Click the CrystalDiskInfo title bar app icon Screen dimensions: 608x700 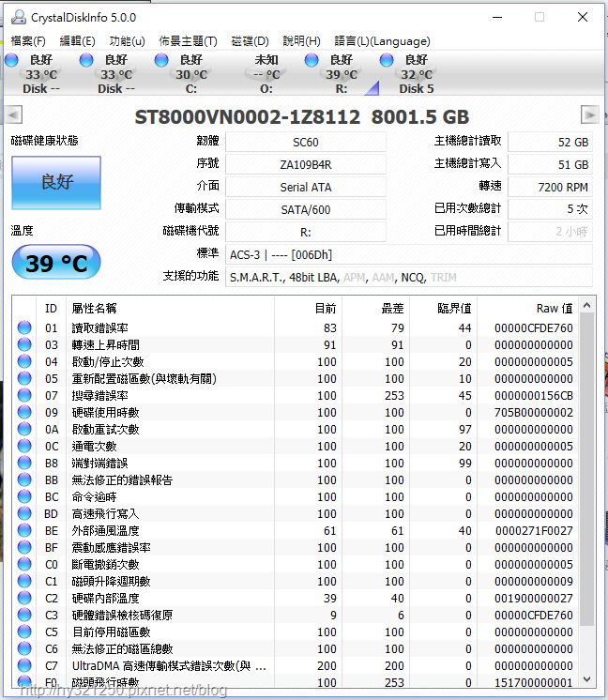click(19, 18)
